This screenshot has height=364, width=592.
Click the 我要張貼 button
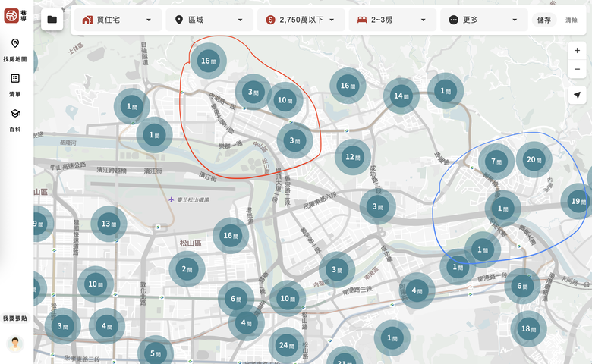(x=15, y=318)
